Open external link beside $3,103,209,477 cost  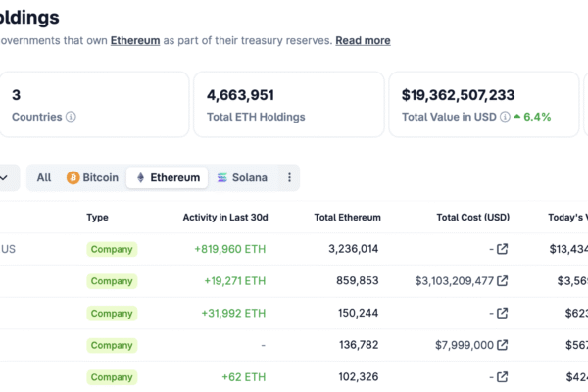coord(503,281)
